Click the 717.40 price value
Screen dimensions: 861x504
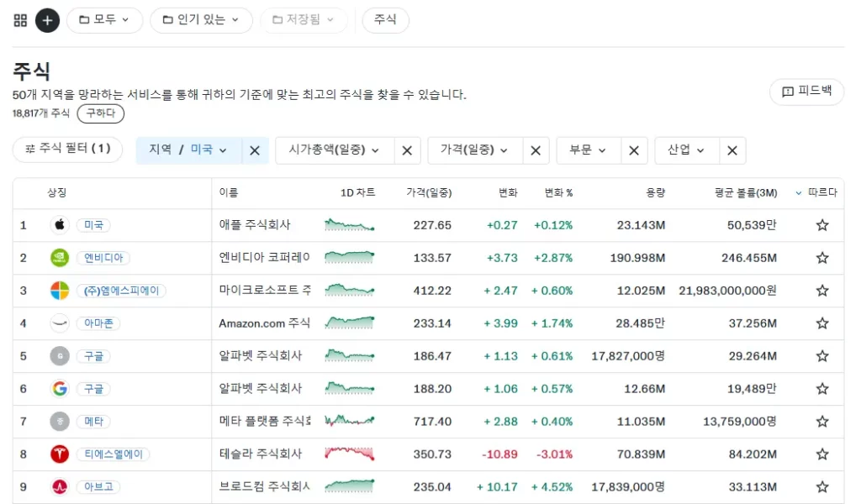click(433, 421)
